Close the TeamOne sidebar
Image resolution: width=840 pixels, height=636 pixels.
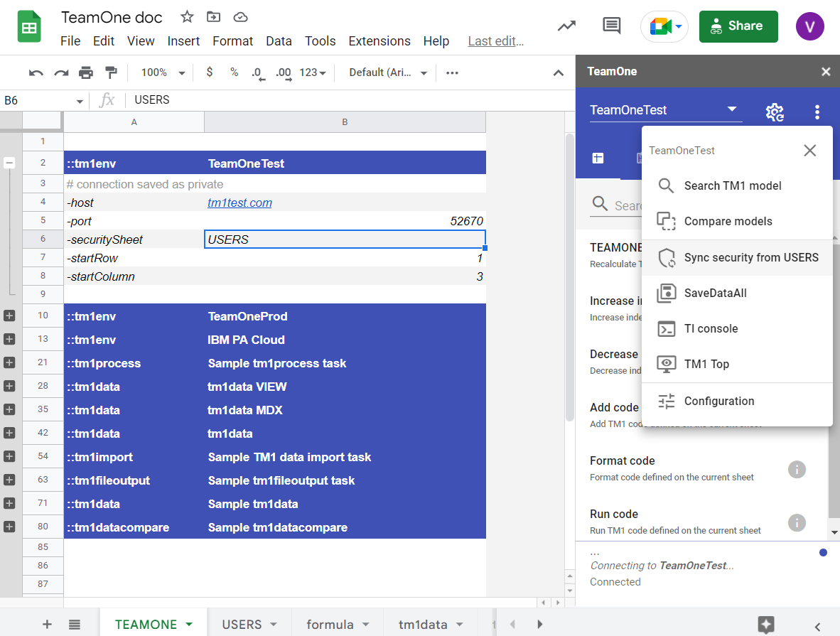tap(826, 71)
